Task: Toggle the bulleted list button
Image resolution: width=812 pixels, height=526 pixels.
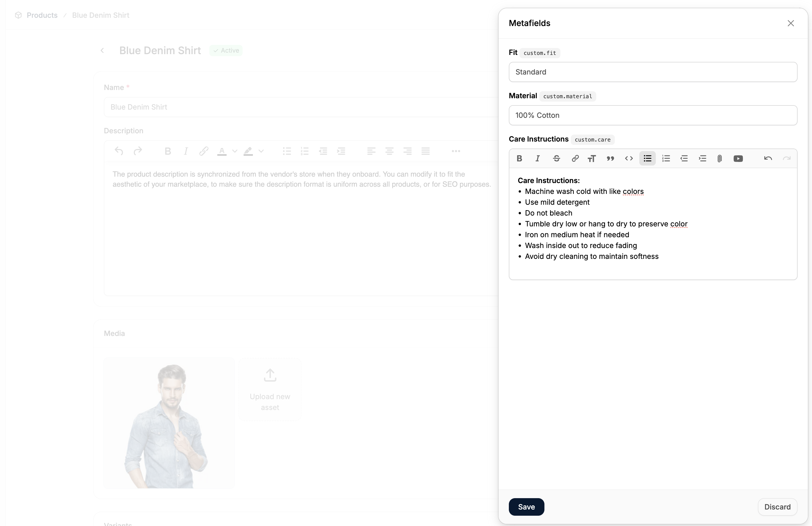Action: (x=647, y=158)
